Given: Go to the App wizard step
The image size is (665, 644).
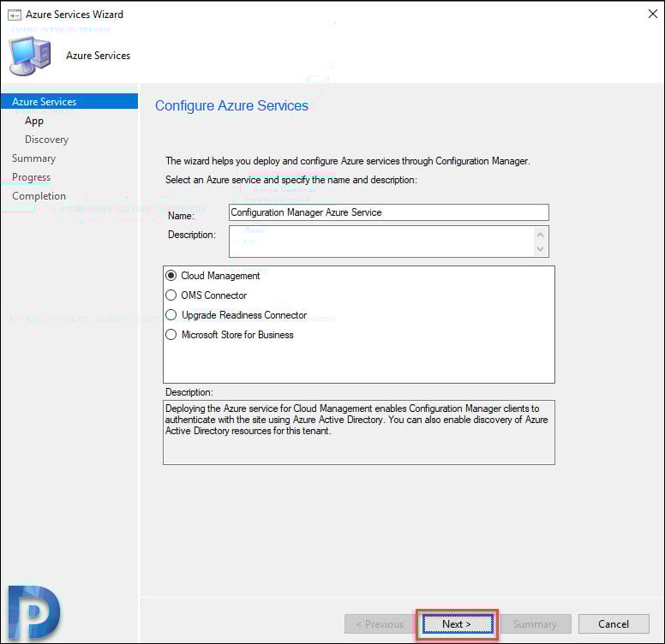Looking at the screenshot, I should pyautogui.click(x=34, y=121).
